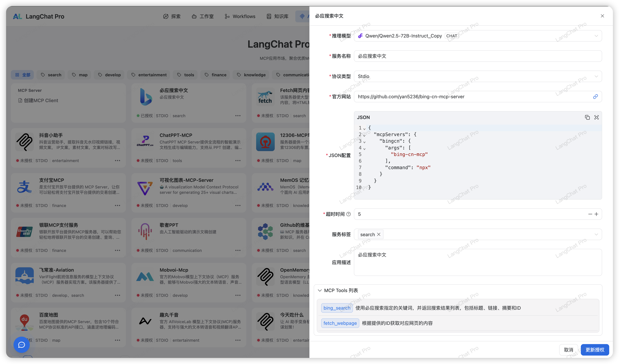Switch to the Workflows nav item
The height and width of the screenshot is (364, 619).
(x=240, y=16)
